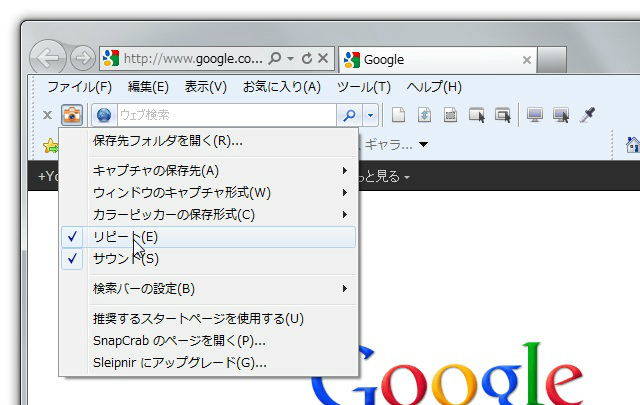Click the window capture icon with cursor
The height and width of the screenshot is (405, 640).
point(477,115)
